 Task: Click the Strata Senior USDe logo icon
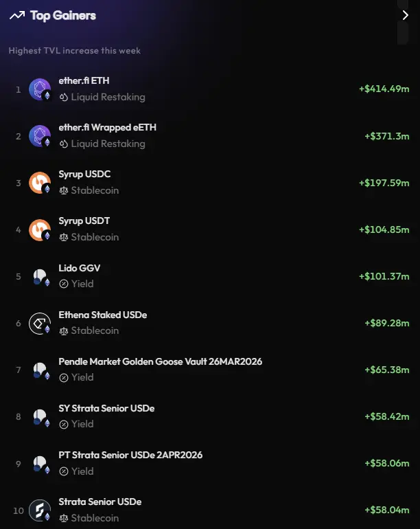[x=40, y=510]
